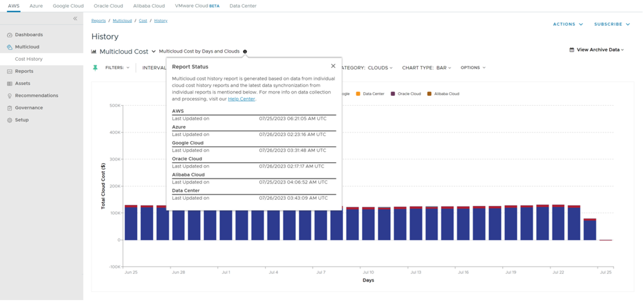Switch to the VMware Cloud Beta tab
This screenshot has height=301, width=644.
pos(197,6)
